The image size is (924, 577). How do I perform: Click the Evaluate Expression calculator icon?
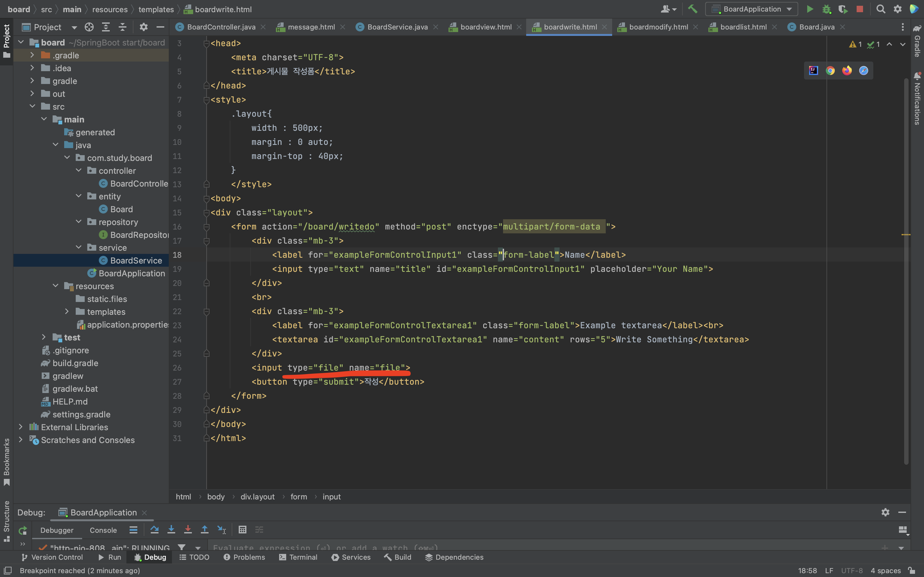(x=243, y=530)
